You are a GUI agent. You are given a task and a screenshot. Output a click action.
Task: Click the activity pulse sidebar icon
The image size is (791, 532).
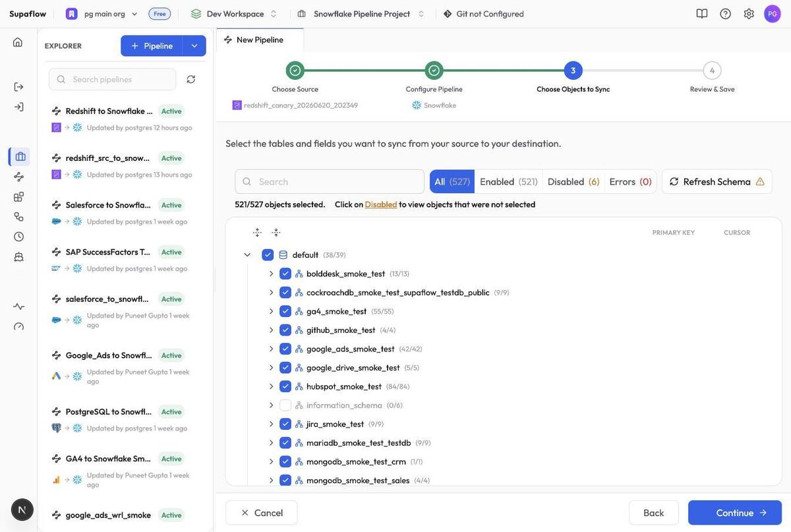pos(18,307)
